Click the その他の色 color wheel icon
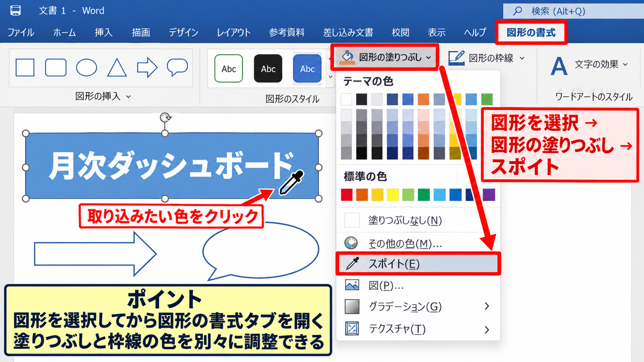Viewport: 644px width, 362px height. click(351, 243)
